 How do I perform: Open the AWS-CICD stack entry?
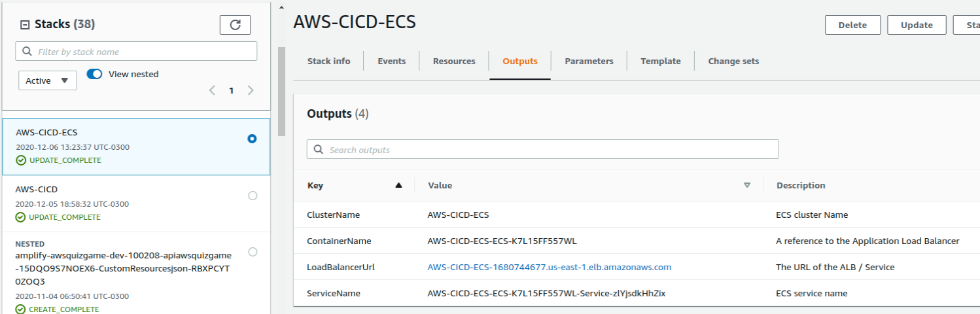[136, 203]
